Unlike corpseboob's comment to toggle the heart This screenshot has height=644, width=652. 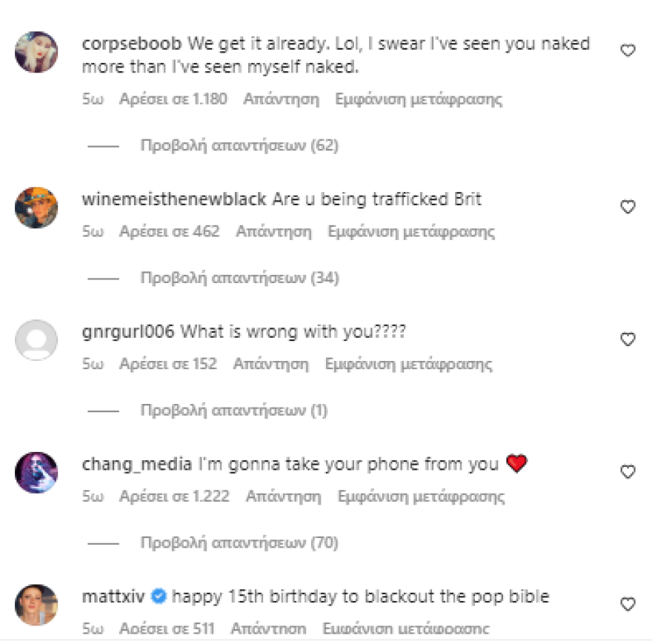pyautogui.click(x=629, y=49)
